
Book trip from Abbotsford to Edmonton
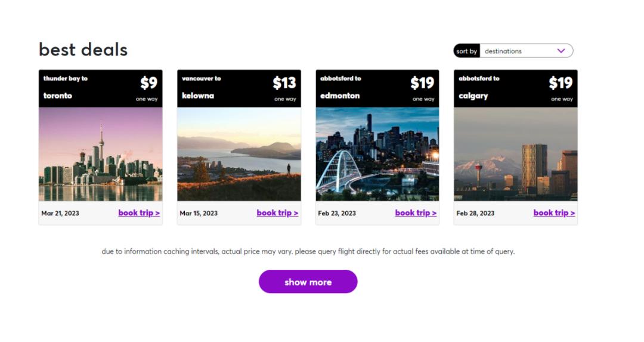point(416,213)
